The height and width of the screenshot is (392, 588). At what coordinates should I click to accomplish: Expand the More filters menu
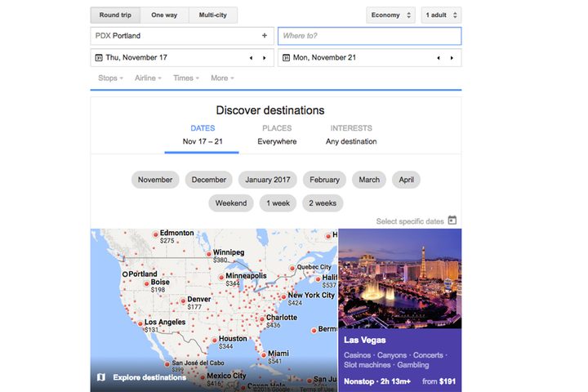click(222, 78)
